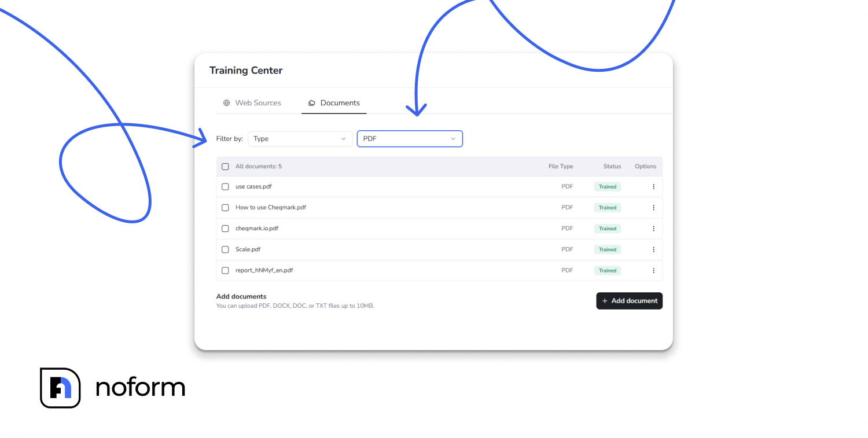Screen dimensions: 868x438
Task: Open the options menu for Scale.pdf
Action: point(653,249)
